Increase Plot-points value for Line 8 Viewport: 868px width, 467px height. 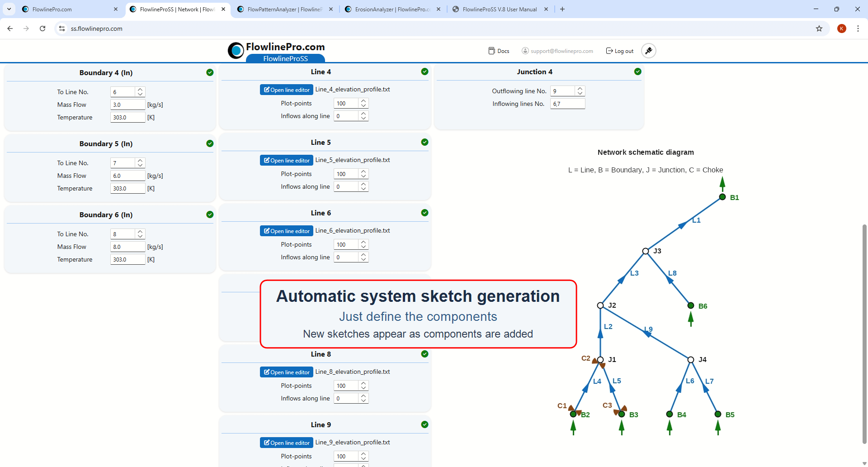pos(363,383)
